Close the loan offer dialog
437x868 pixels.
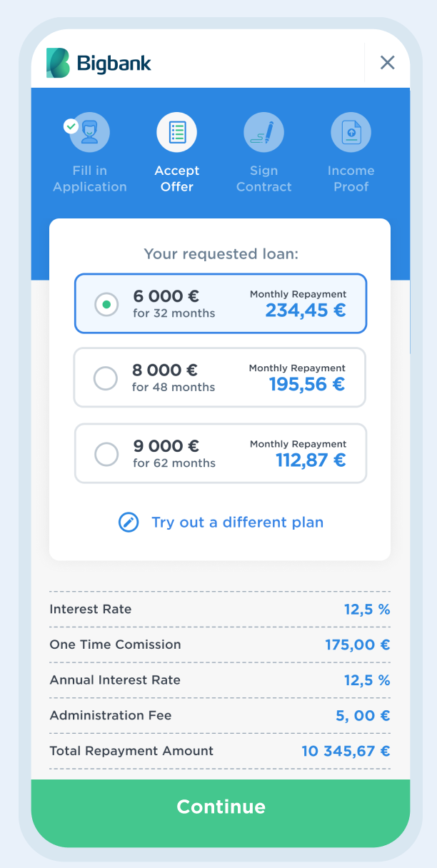pos(387,63)
